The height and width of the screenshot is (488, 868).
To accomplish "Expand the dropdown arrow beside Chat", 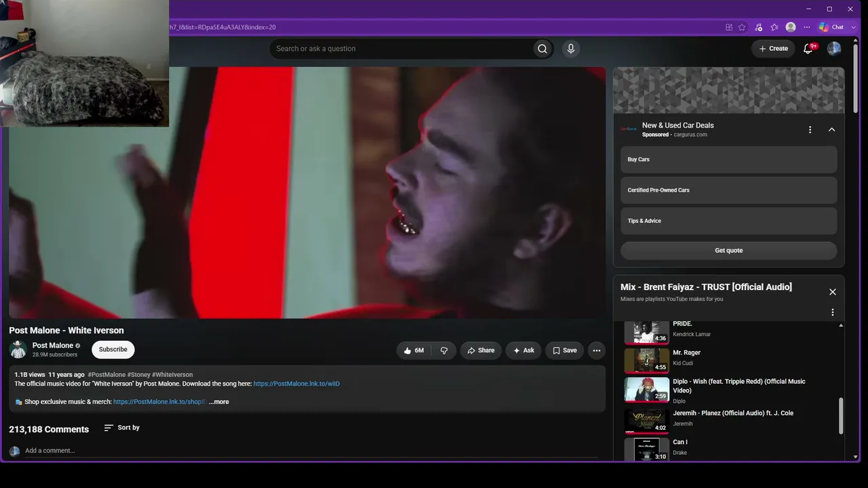I will 854,27.
